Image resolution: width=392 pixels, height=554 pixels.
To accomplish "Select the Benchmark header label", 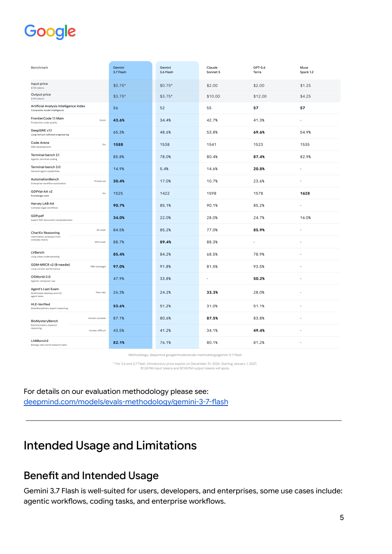I will [x=40, y=68].
